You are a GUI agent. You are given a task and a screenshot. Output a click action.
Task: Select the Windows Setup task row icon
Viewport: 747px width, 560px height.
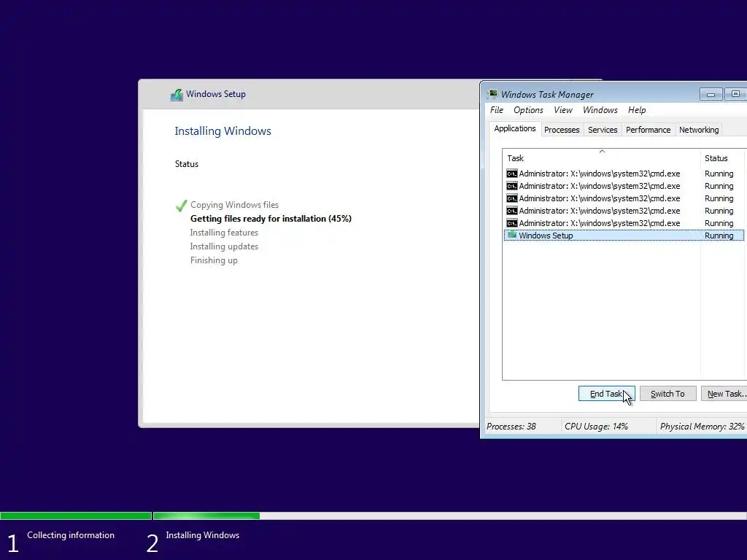[511, 236]
